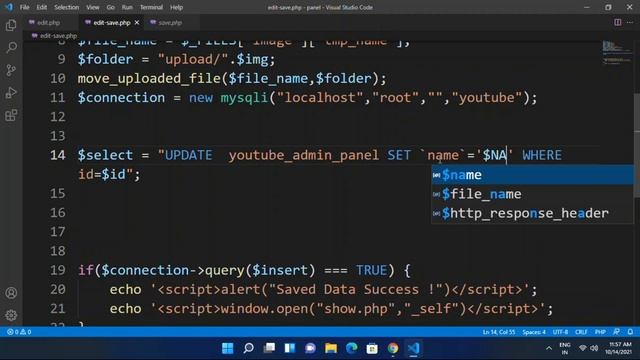Choose the $http_response_header suggestion
This screenshot has width=640, height=360.
[532, 213]
